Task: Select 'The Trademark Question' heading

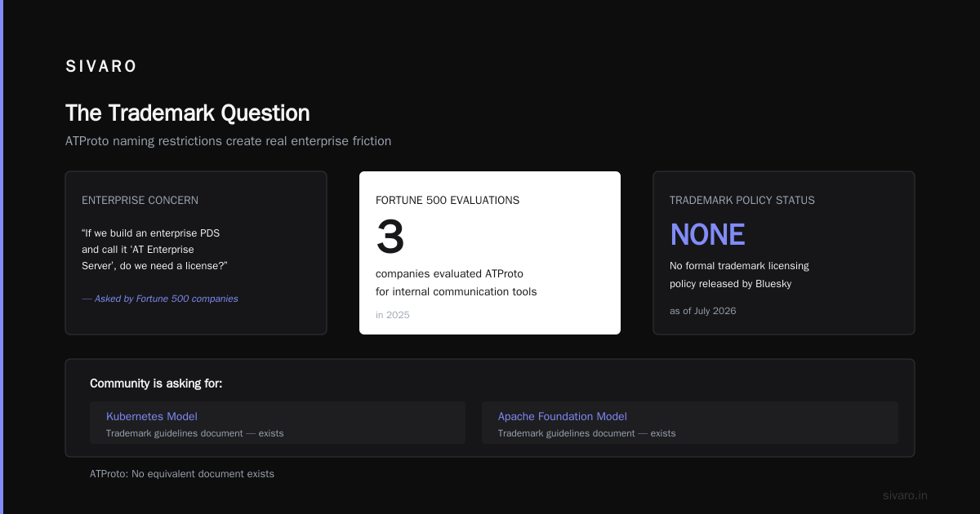Action: coord(188,113)
